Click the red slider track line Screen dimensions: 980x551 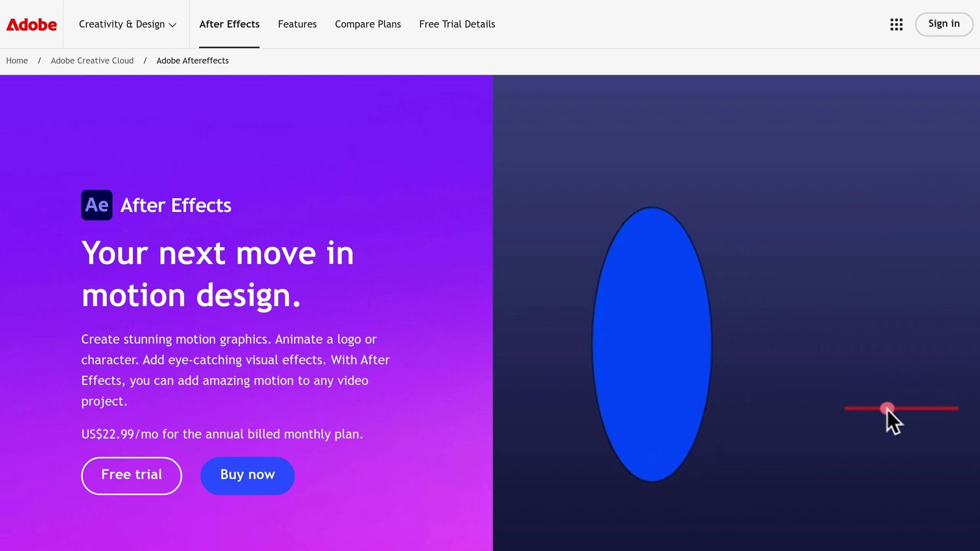(933, 408)
